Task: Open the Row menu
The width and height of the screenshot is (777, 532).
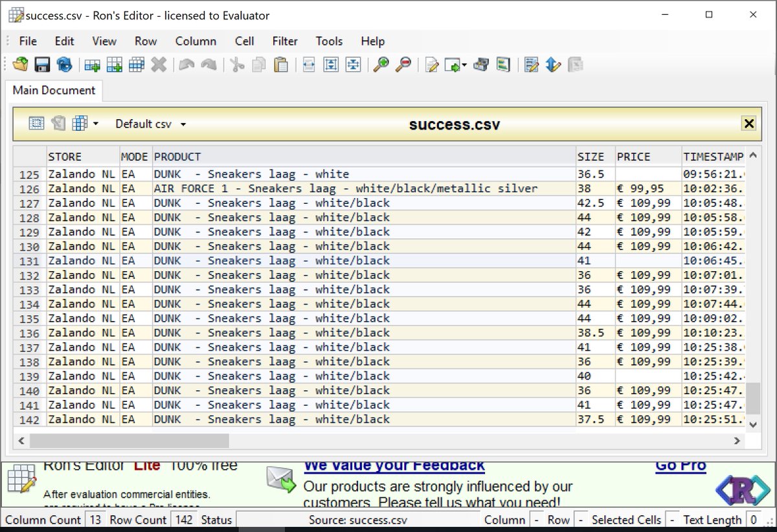Action: click(x=146, y=41)
